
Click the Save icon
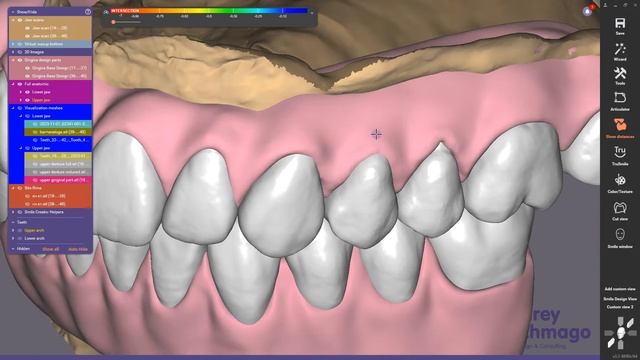(x=620, y=23)
